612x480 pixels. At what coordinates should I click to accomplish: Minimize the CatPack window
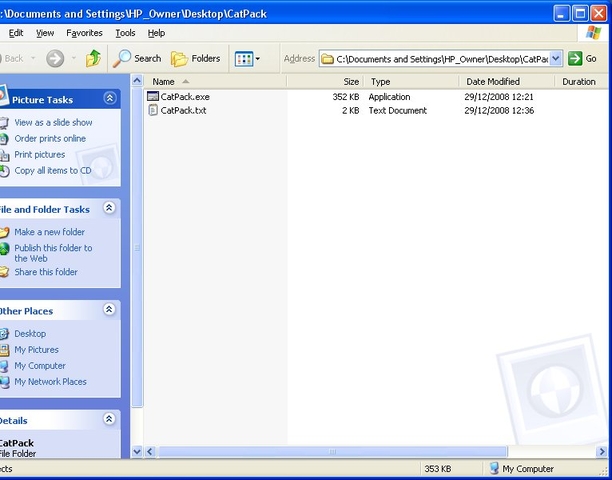coord(562,14)
